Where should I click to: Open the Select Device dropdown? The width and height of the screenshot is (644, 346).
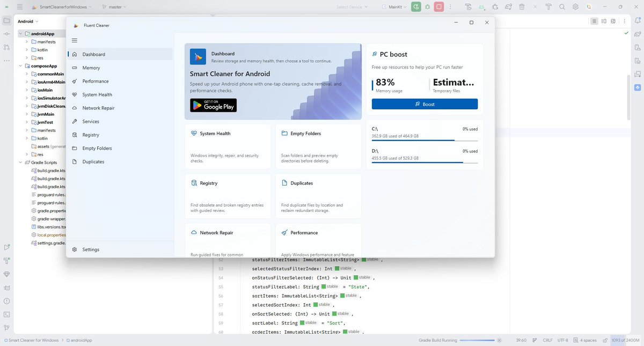point(352,7)
